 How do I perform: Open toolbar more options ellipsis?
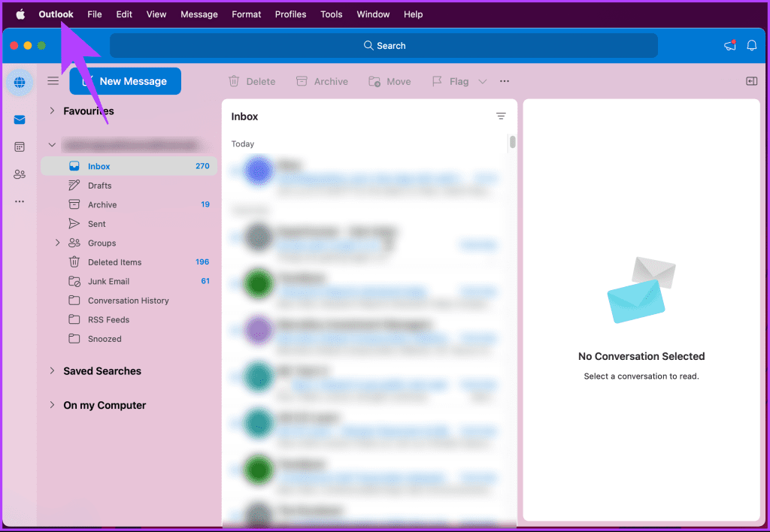coord(505,81)
